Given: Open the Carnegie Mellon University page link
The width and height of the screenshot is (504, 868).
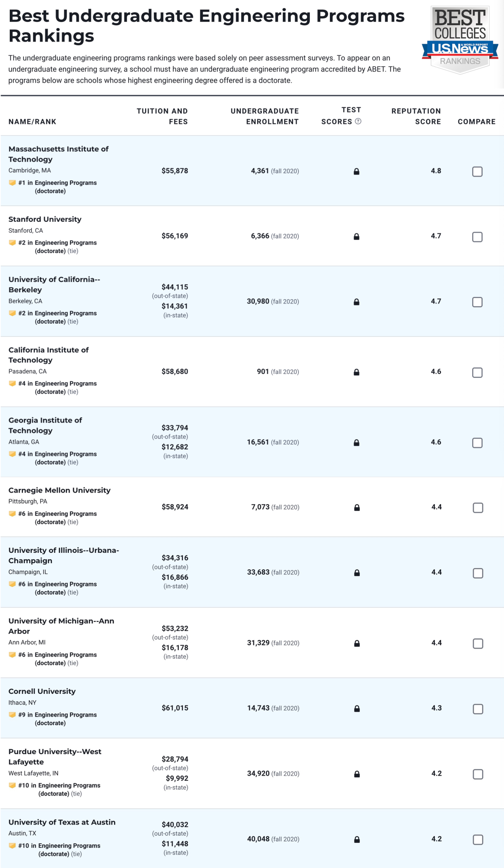Looking at the screenshot, I should tap(59, 490).
